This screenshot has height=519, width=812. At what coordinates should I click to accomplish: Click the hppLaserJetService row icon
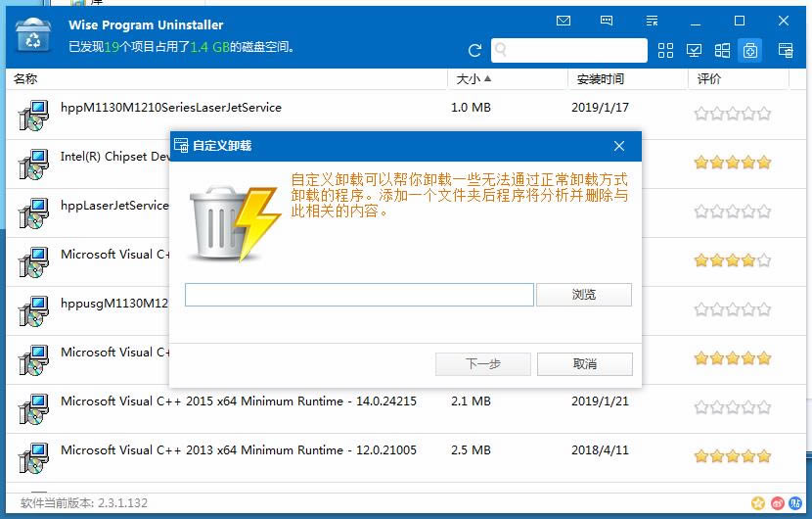point(33,213)
